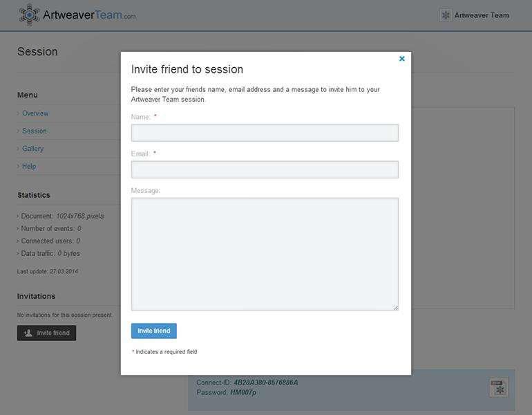Click the Message text area resize handle
The height and width of the screenshot is (415, 532).
396,308
